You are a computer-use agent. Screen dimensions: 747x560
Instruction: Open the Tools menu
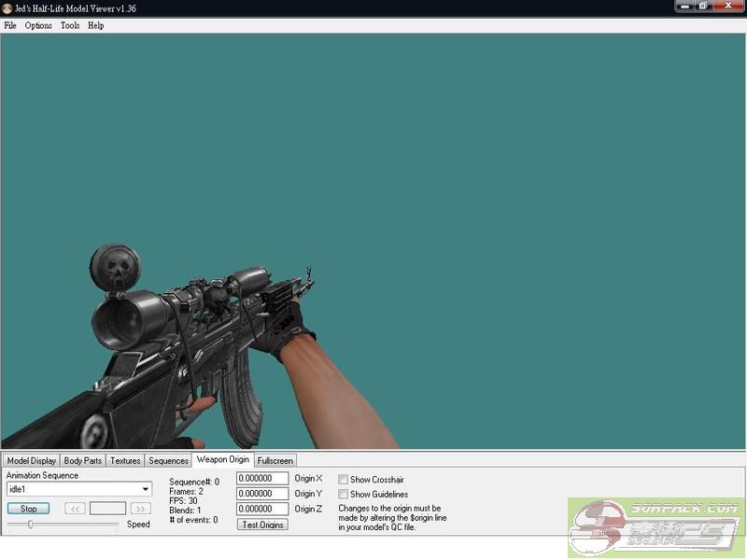click(x=70, y=25)
